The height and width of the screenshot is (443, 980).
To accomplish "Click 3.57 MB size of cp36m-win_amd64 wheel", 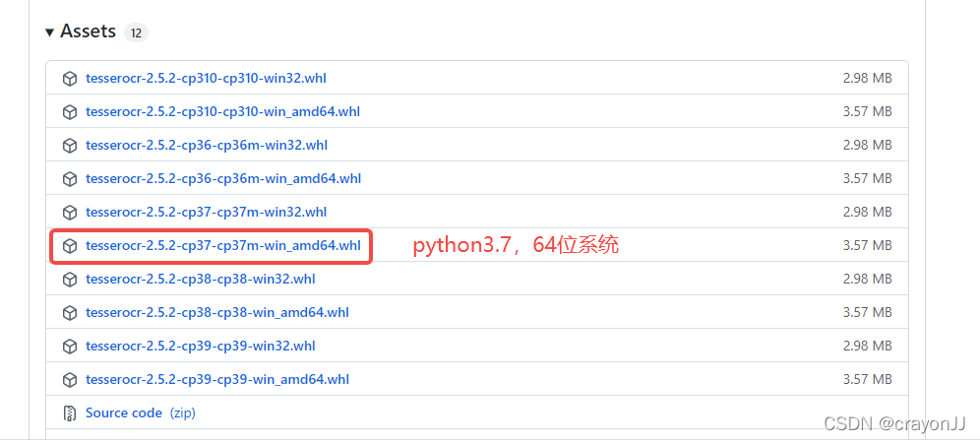I will [x=867, y=179].
